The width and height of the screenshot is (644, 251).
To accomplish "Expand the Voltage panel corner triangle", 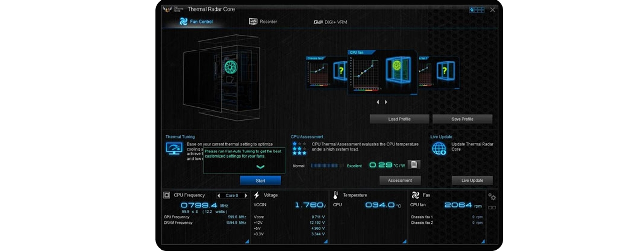I will [x=325, y=241].
